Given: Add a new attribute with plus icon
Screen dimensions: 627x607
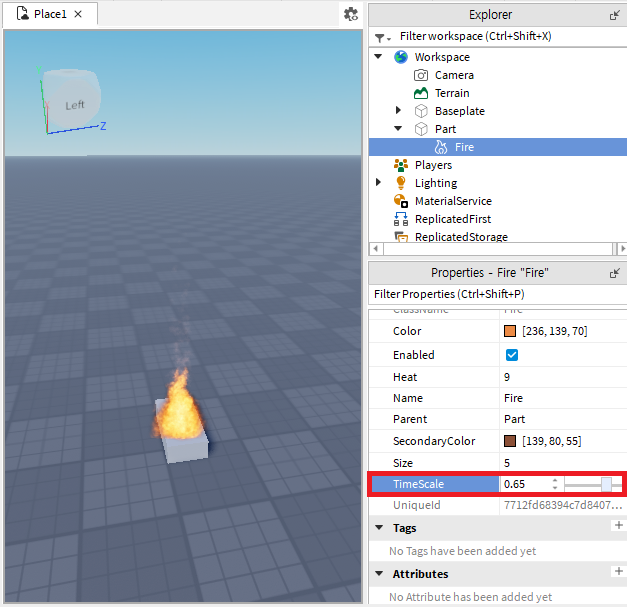Looking at the screenshot, I should [x=619, y=571].
